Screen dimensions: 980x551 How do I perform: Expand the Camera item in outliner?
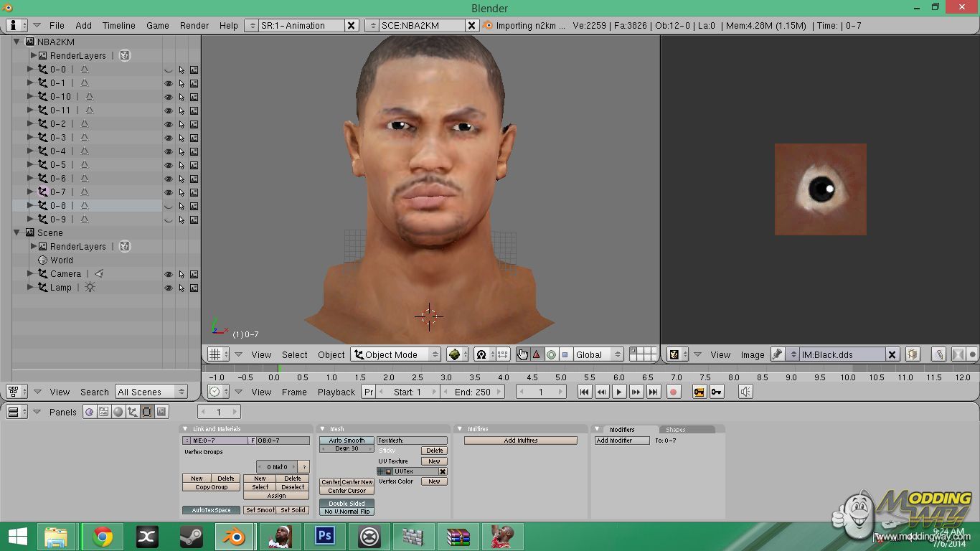point(30,273)
